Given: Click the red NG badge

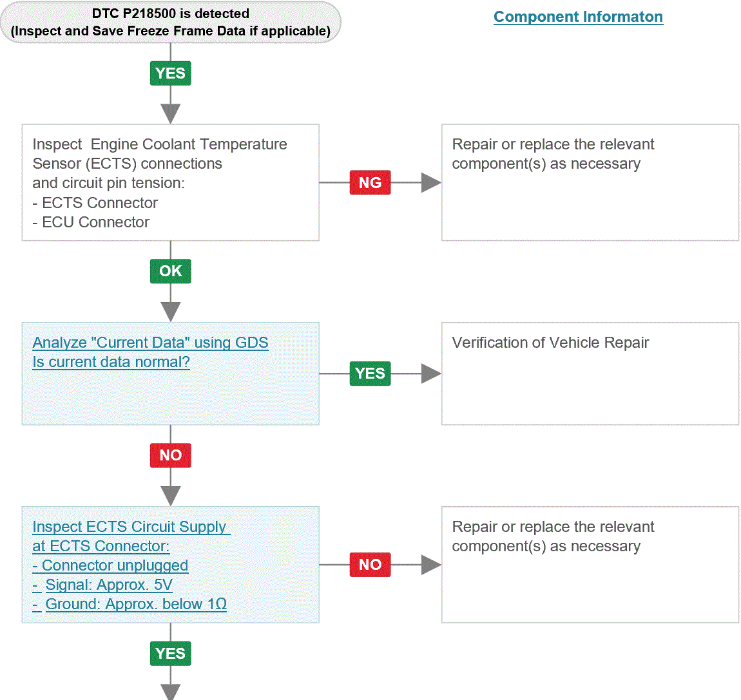Looking at the screenshot, I should (370, 182).
